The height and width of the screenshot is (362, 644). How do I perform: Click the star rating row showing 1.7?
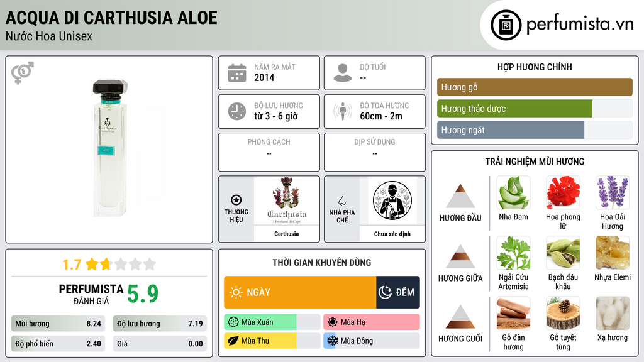click(109, 265)
